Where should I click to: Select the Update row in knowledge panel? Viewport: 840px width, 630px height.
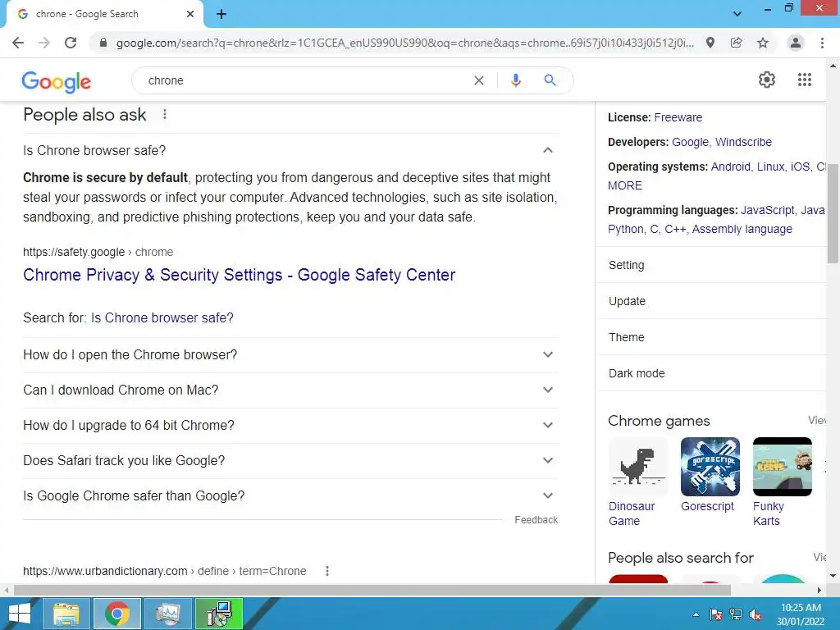tap(711, 301)
